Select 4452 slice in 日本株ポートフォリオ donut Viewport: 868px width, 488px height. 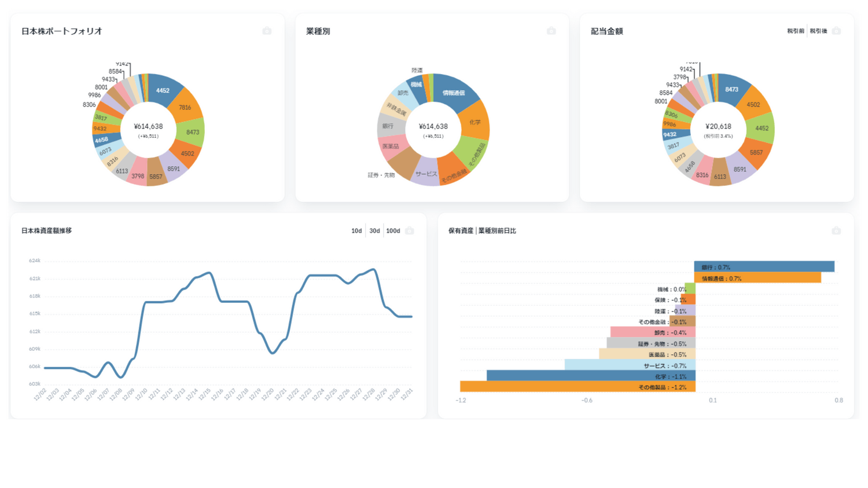[164, 90]
